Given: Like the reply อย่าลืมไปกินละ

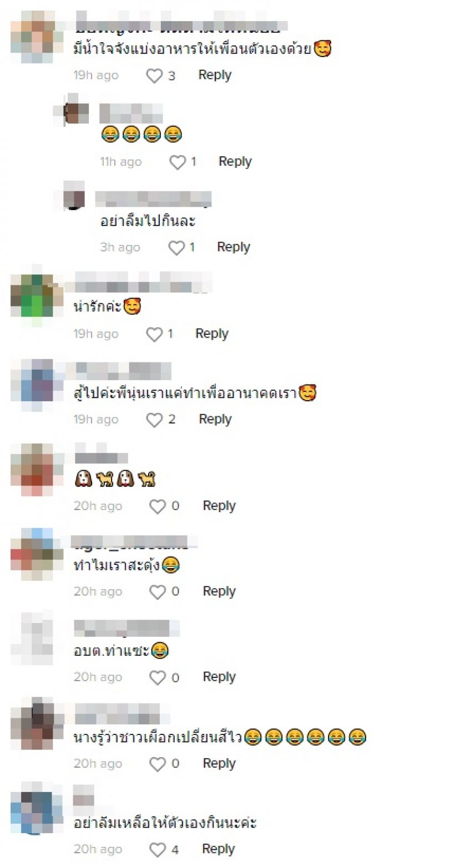Looking at the screenshot, I should click(176, 248).
